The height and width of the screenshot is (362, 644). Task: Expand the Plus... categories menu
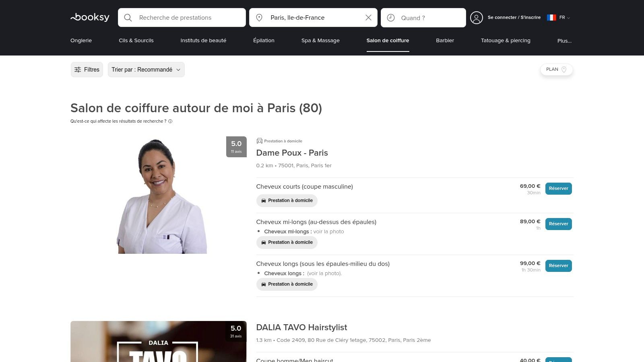coord(564,41)
